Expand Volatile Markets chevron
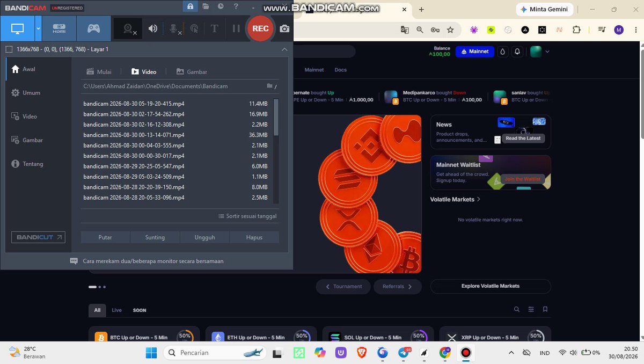This screenshot has height=364, width=644. point(479,199)
